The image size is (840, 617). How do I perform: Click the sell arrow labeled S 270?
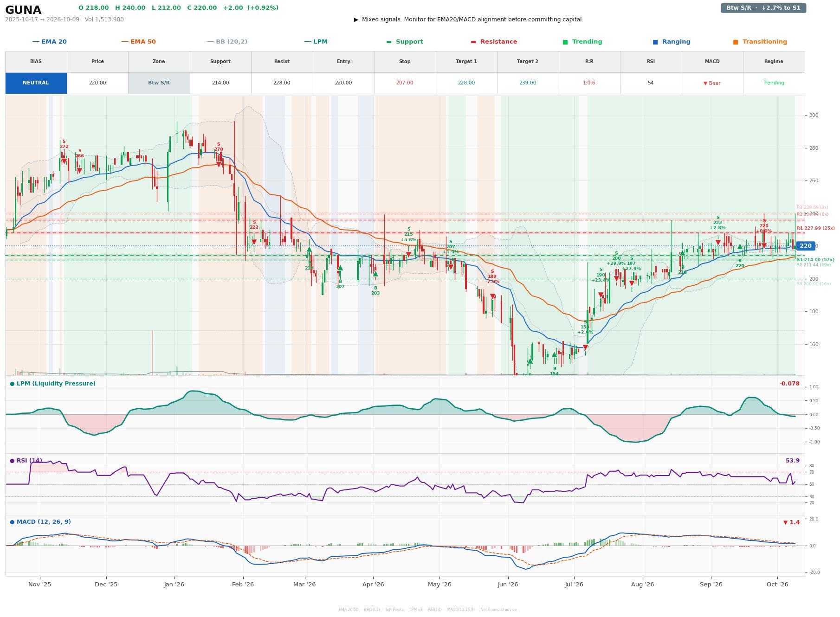tap(219, 164)
